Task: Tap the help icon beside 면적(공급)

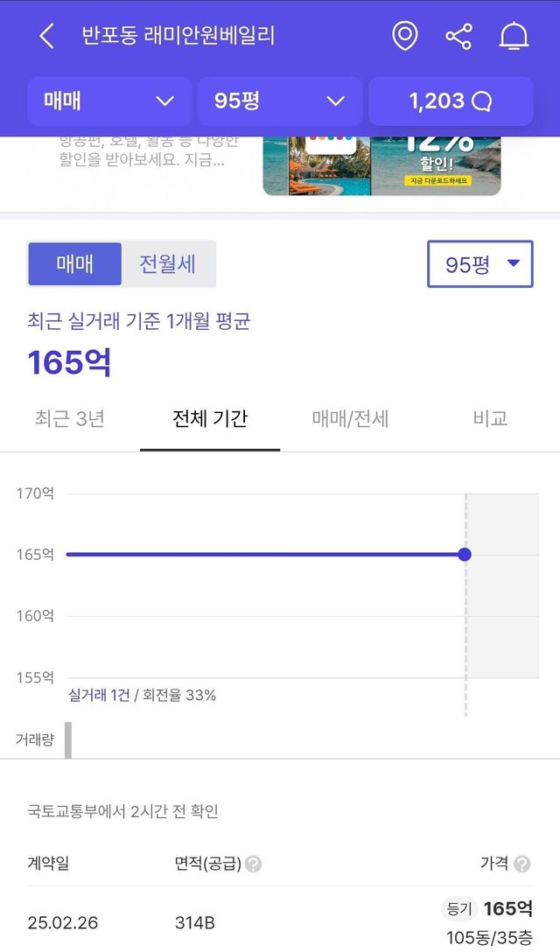Action: click(x=254, y=864)
